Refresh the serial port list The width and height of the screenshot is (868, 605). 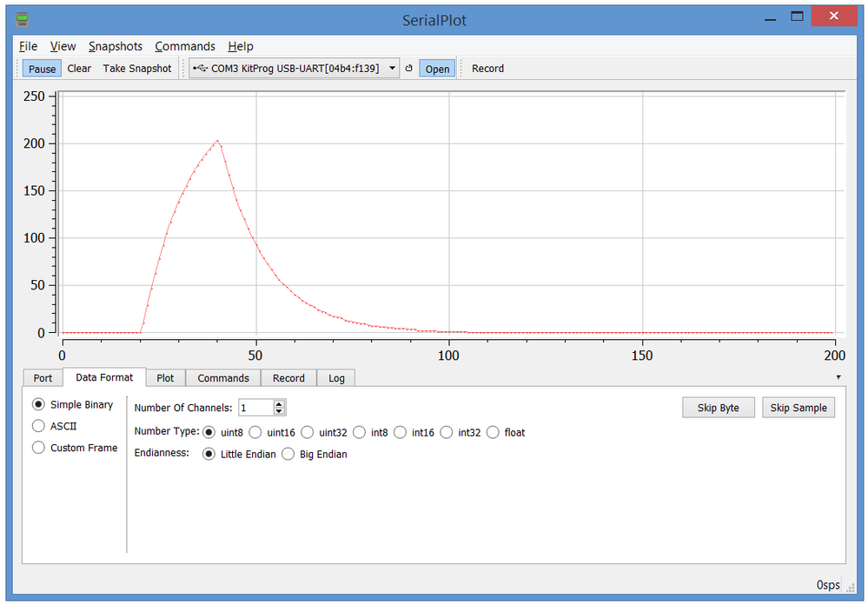(x=409, y=68)
